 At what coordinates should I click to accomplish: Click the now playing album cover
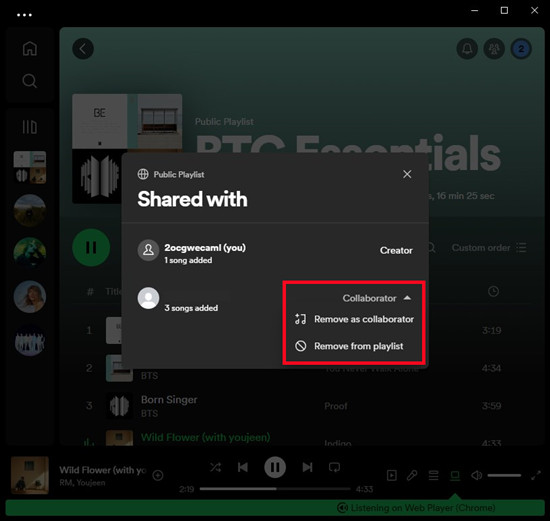[x=30, y=475]
